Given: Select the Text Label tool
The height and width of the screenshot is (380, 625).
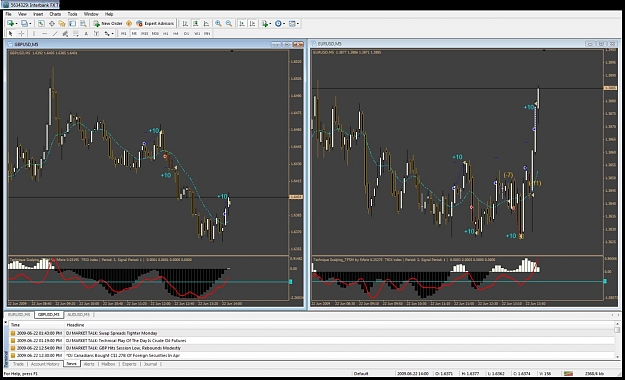Looking at the screenshot, I should pos(96,34).
